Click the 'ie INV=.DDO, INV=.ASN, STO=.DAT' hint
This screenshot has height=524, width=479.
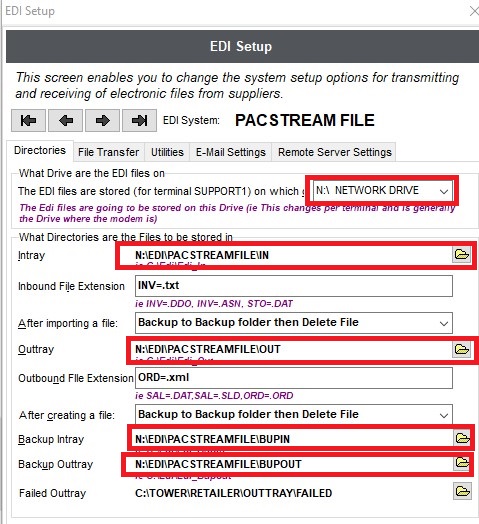(214, 304)
